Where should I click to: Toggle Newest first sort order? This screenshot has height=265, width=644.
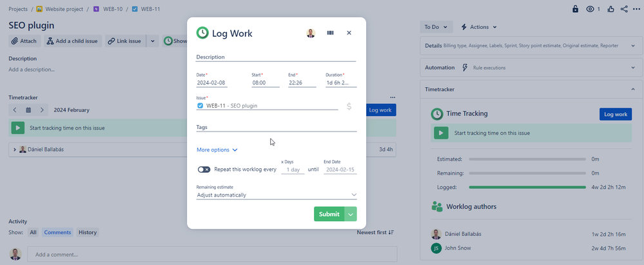[375, 233]
